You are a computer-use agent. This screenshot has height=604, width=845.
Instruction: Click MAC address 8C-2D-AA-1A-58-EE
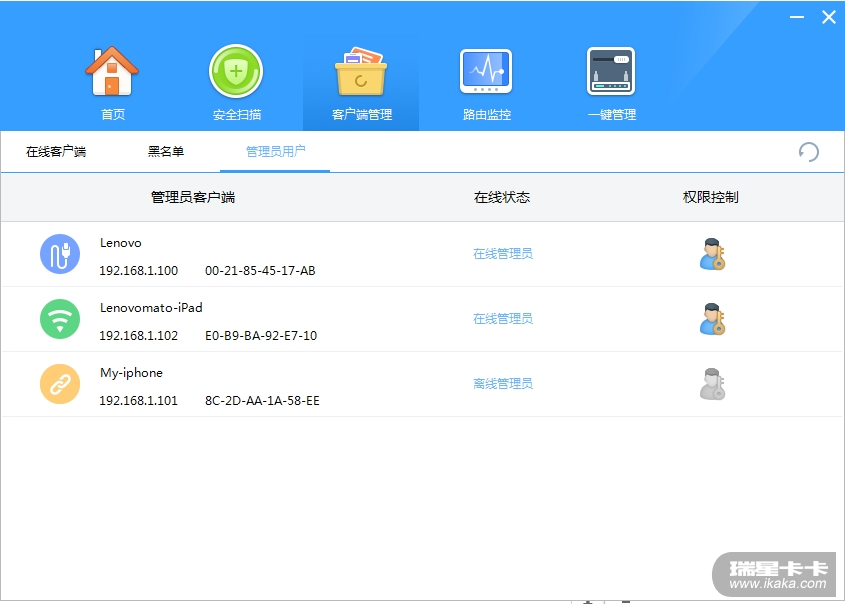click(262, 401)
